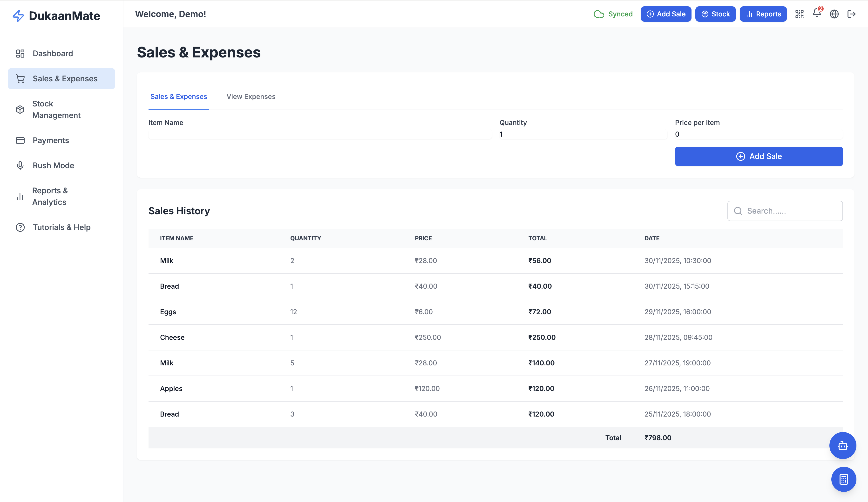868x502 pixels.
Task: Open the floating calculator widget
Action: [843, 479]
